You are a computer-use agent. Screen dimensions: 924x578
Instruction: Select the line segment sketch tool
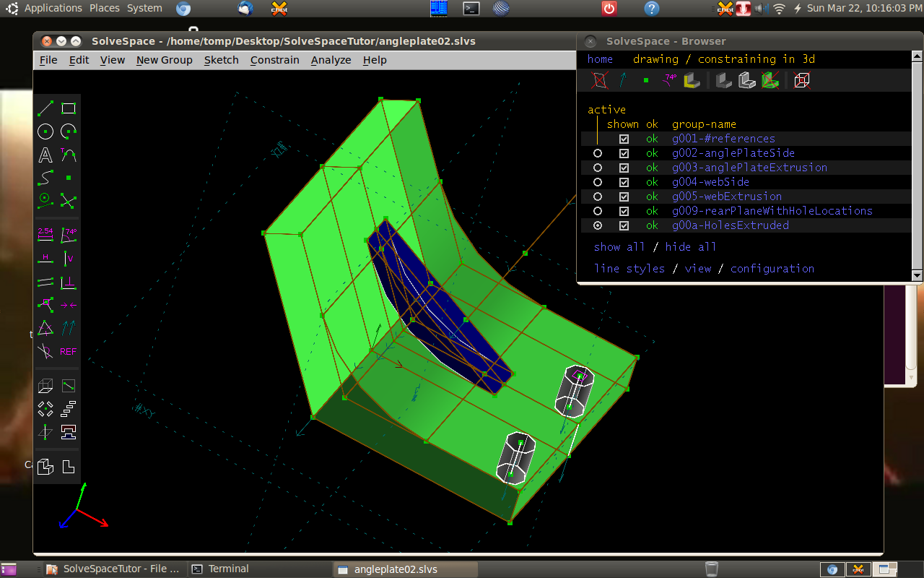tap(45, 108)
